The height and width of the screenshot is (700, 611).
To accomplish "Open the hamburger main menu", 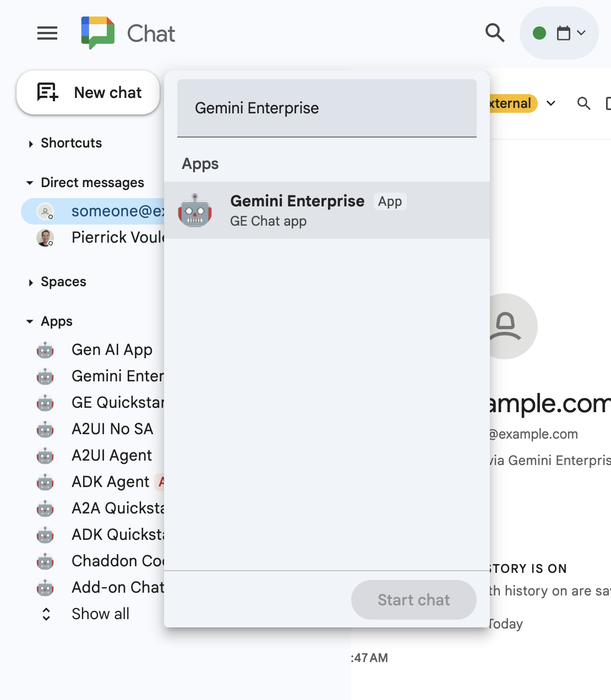I will 47,34.
